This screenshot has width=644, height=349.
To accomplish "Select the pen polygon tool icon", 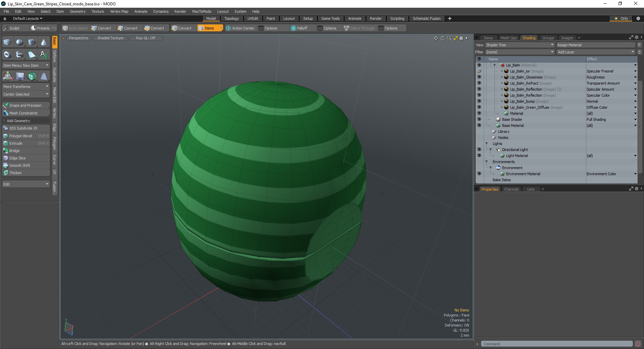I will [x=32, y=54].
